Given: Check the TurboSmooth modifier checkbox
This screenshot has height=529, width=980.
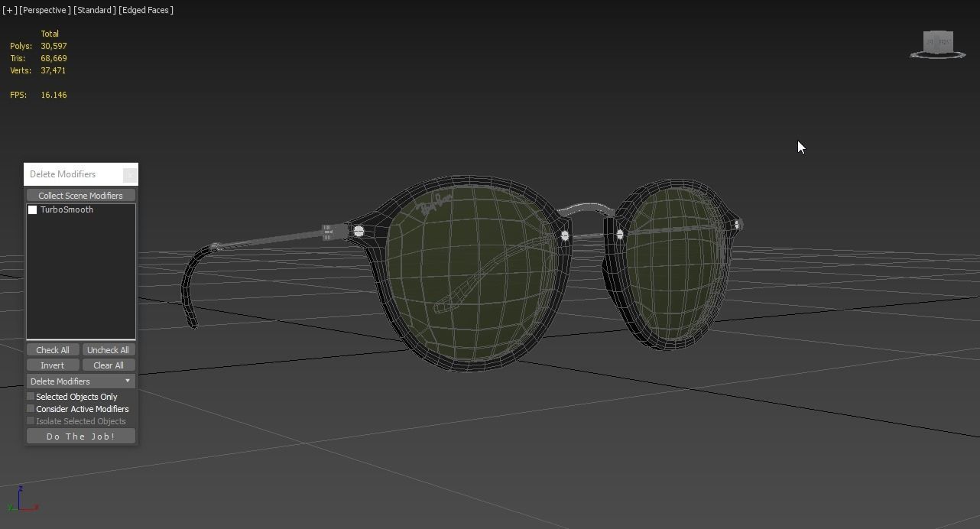Looking at the screenshot, I should click(x=33, y=209).
